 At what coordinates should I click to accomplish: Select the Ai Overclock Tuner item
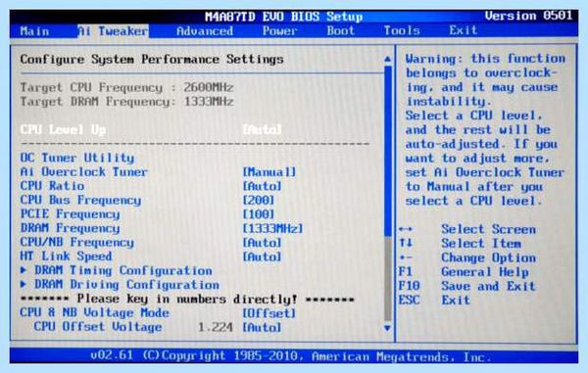[84, 172]
